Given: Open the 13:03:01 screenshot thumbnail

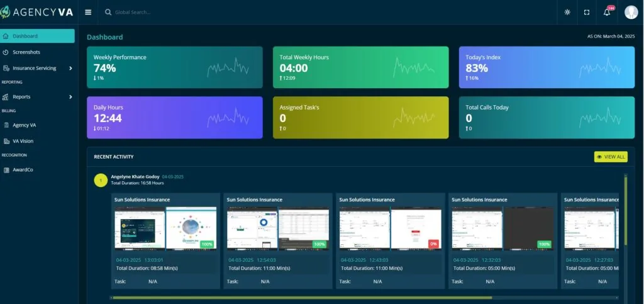Looking at the screenshot, I should 165,228.
